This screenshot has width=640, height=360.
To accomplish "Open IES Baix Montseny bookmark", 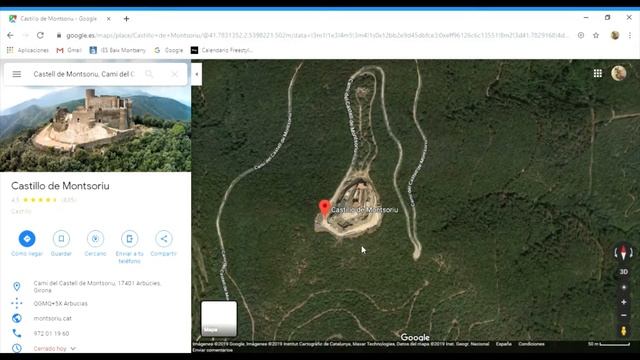I will [x=118, y=50].
